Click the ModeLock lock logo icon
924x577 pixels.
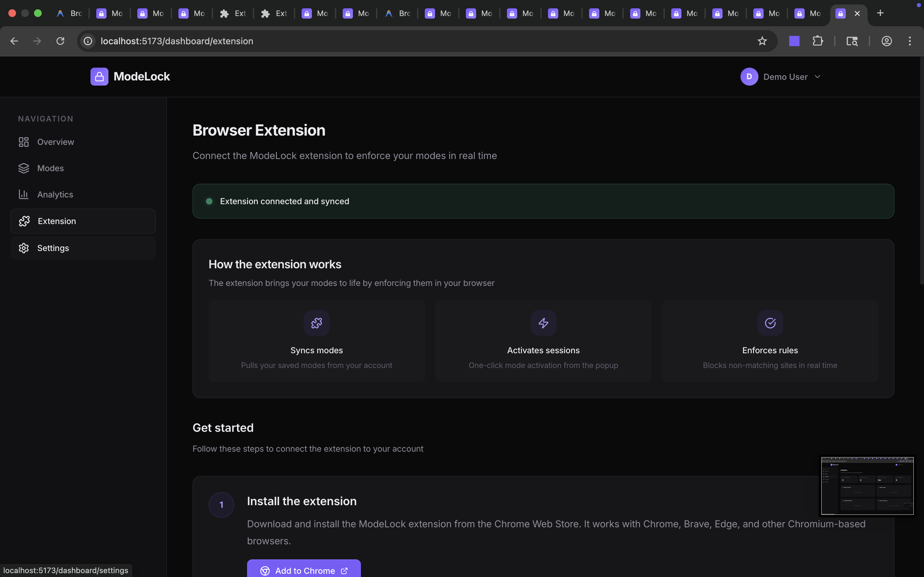tap(99, 77)
